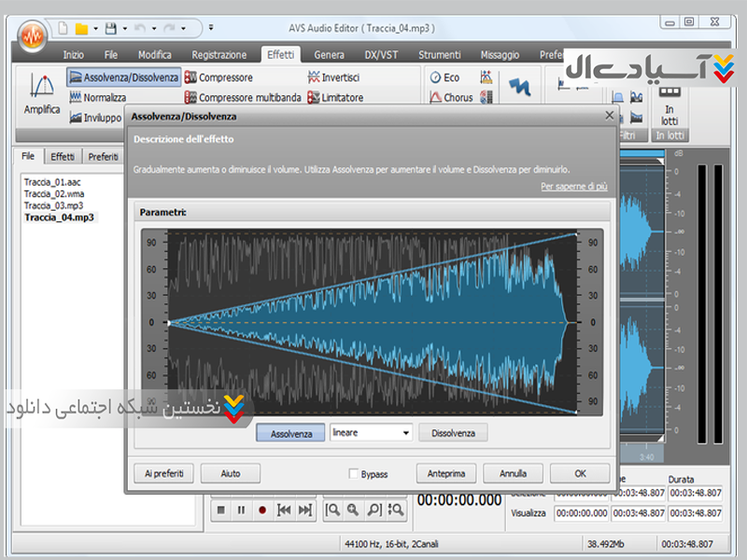Open the Strumenti ribbon tab

point(439,55)
